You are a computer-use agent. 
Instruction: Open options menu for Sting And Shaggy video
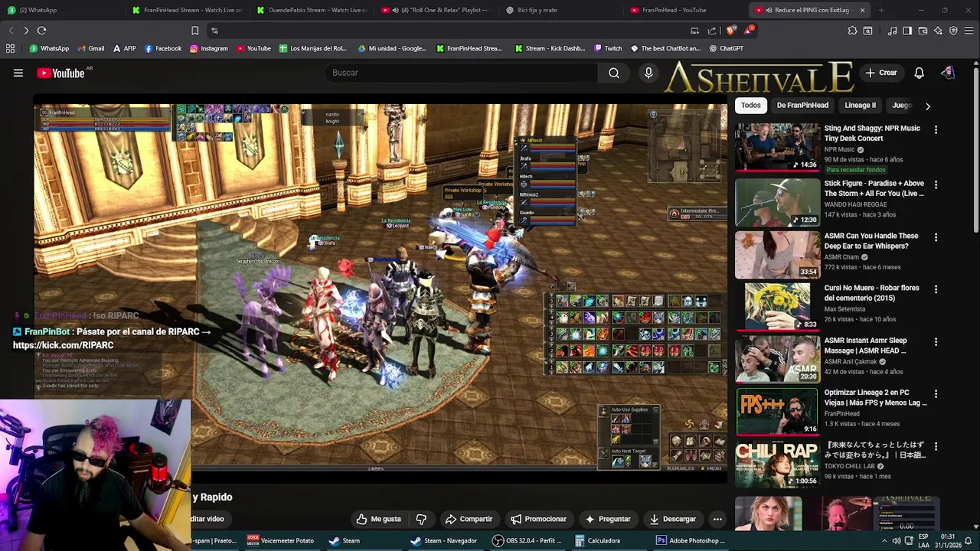936,129
